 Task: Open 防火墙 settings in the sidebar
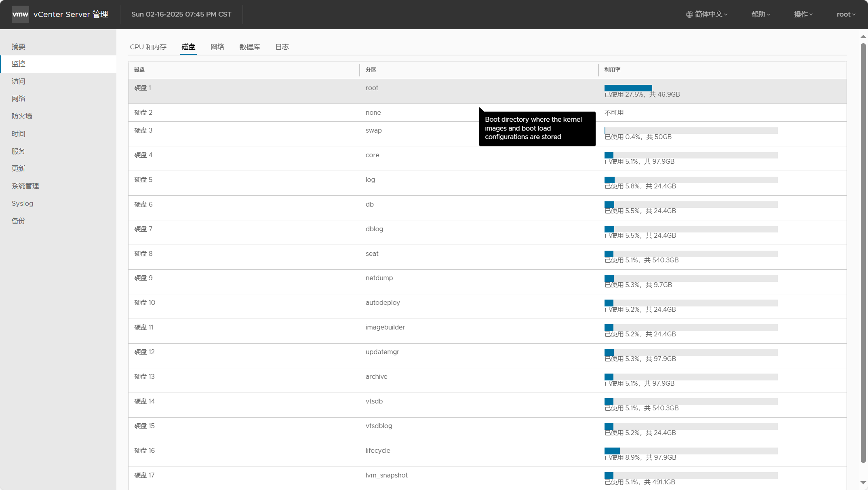[58, 116]
